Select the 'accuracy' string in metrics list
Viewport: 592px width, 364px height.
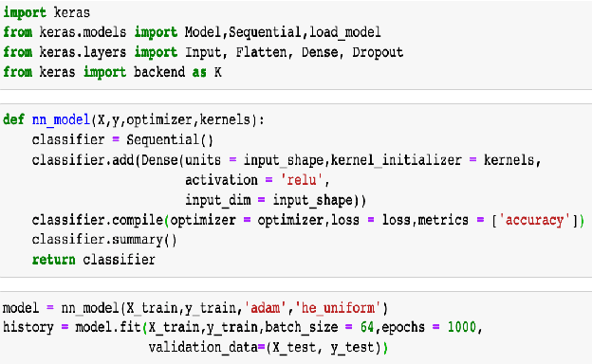pyautogui.click(x=534, y=220)
